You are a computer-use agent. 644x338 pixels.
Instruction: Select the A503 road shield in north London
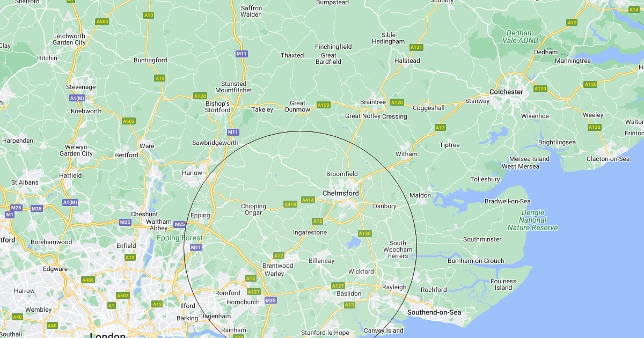[123, 296]
